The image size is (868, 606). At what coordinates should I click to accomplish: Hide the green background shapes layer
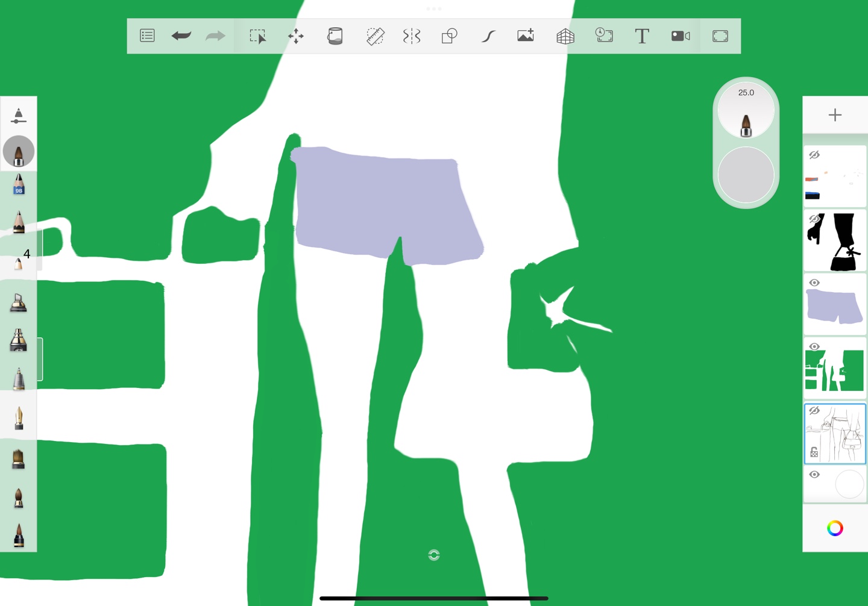tap(814, 347)
